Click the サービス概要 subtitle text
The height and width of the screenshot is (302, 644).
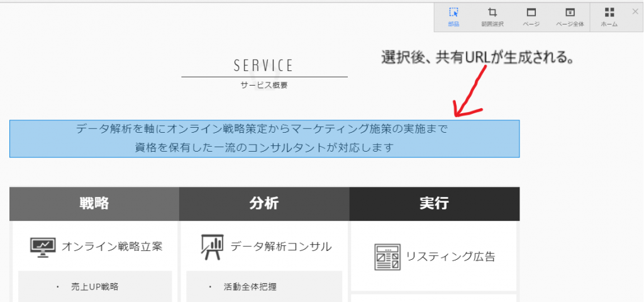click(x=264, y=85)
